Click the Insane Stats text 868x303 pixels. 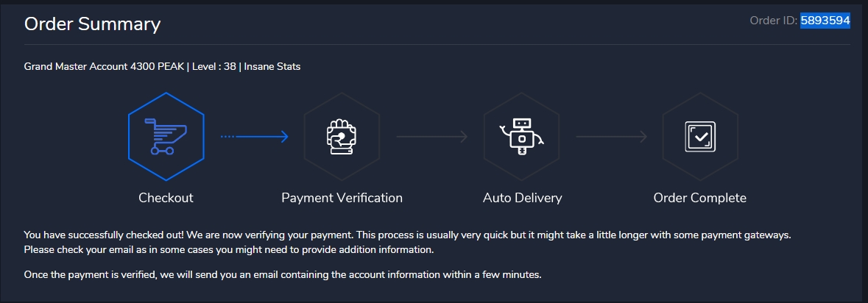click(272, 66)
